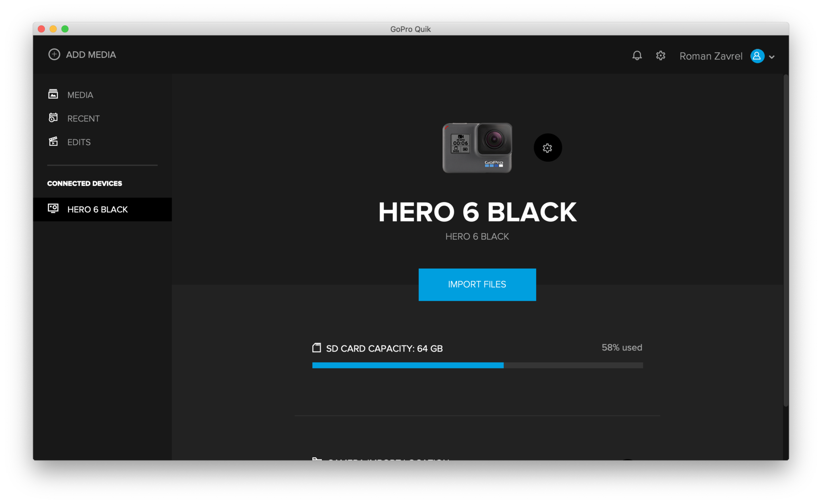Open app preferences with the gear icon
Screen dimensions: 822x504
coord(660,56)
